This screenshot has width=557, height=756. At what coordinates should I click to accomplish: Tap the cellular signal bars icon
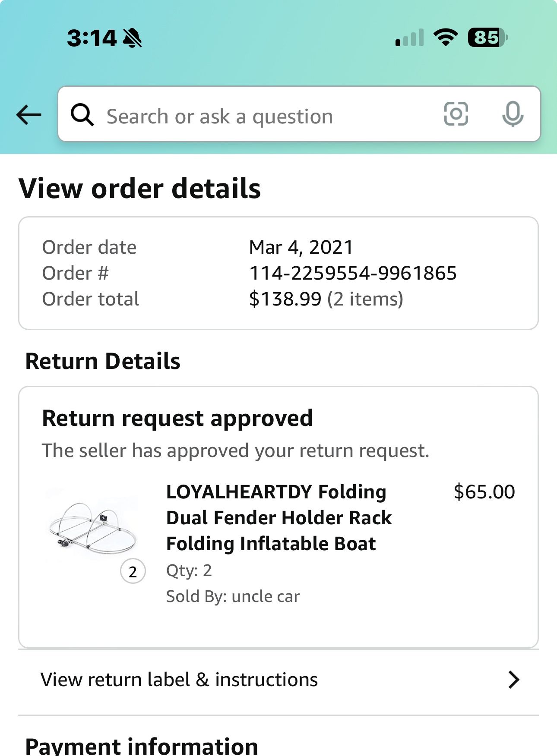[x=409, y=38]
